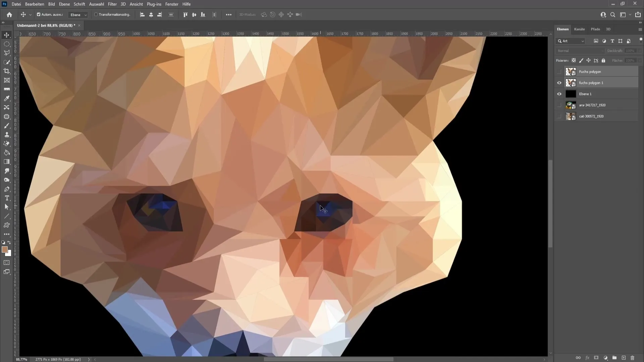Select the Clone Stamp tool

click(7, 135)
